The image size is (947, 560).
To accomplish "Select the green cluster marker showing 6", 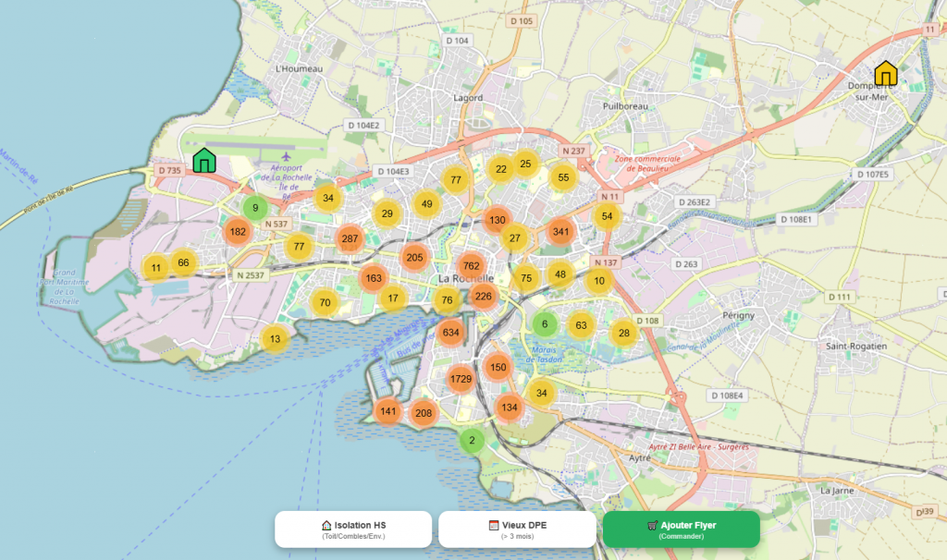I will coord(545,324).
